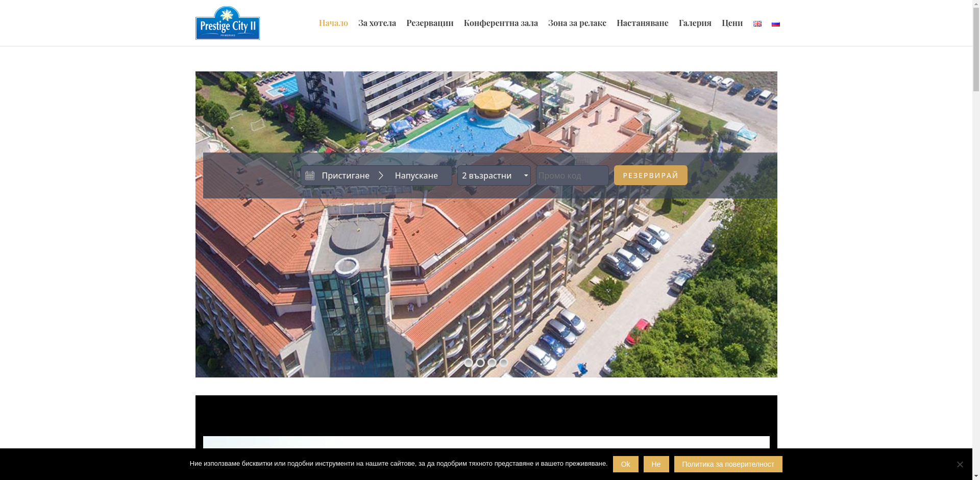Select the fourth slider pagination dot
Viewport: 980px width, 480px height.
pos(504,363)
